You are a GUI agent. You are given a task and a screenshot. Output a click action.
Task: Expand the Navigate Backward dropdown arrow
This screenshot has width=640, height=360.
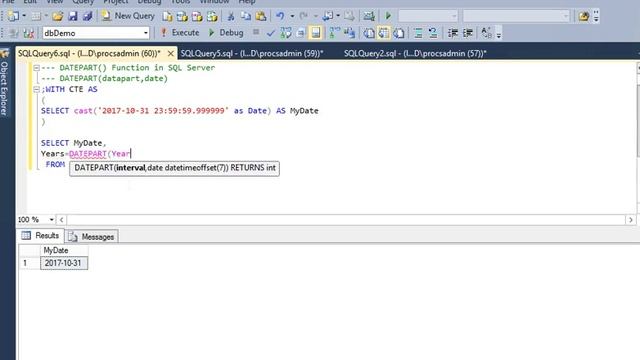click(338, 16)
